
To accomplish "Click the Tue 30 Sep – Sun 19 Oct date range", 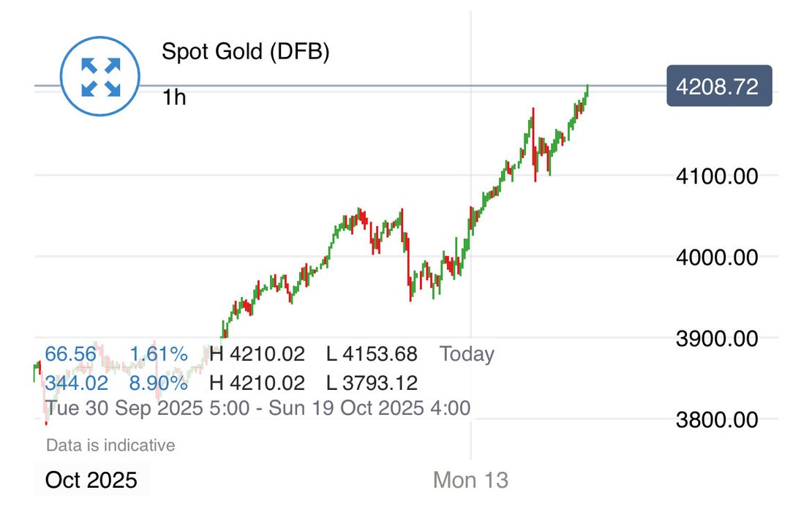I will click(257, 408).
